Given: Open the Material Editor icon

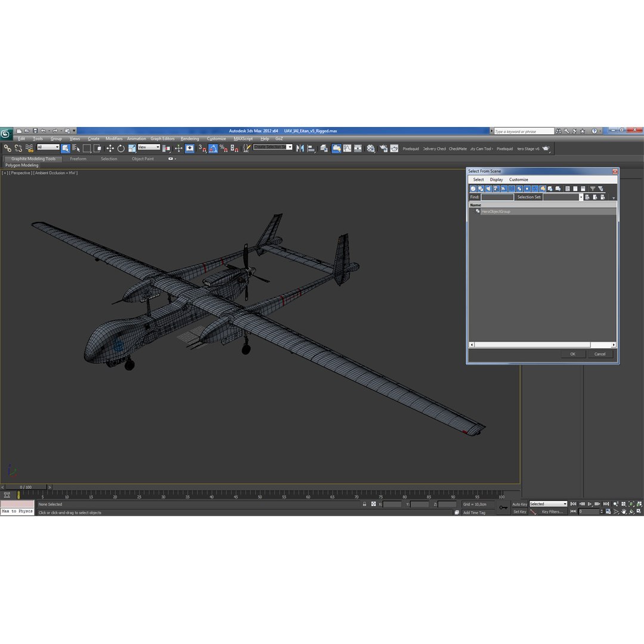Looking at the screenshot, I should click(x=371, y=148).
